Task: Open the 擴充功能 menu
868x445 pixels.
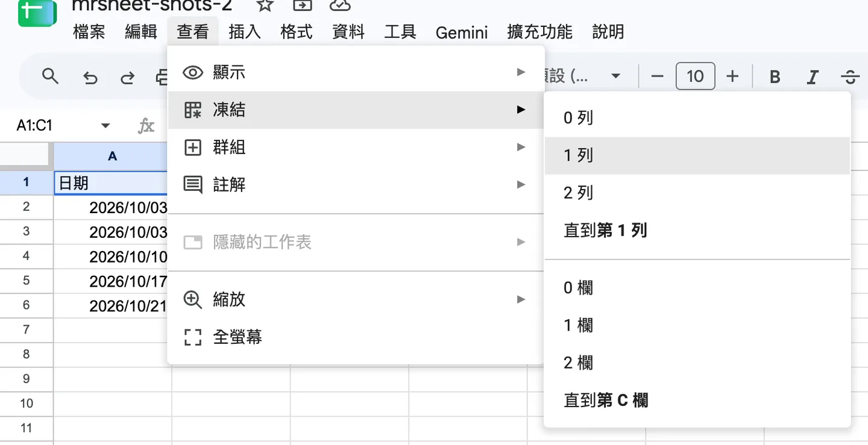Action: [x=540, y=32]
